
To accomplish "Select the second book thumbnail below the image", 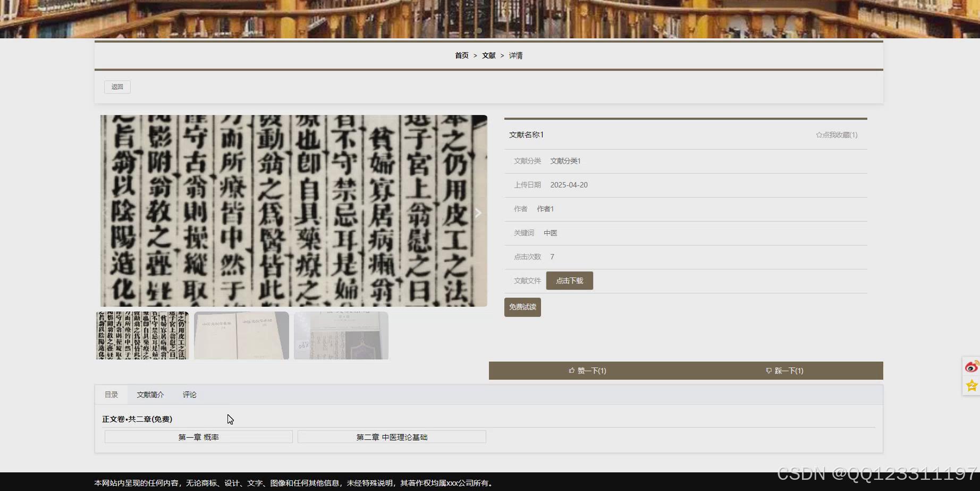I will [x=241, y=335].
